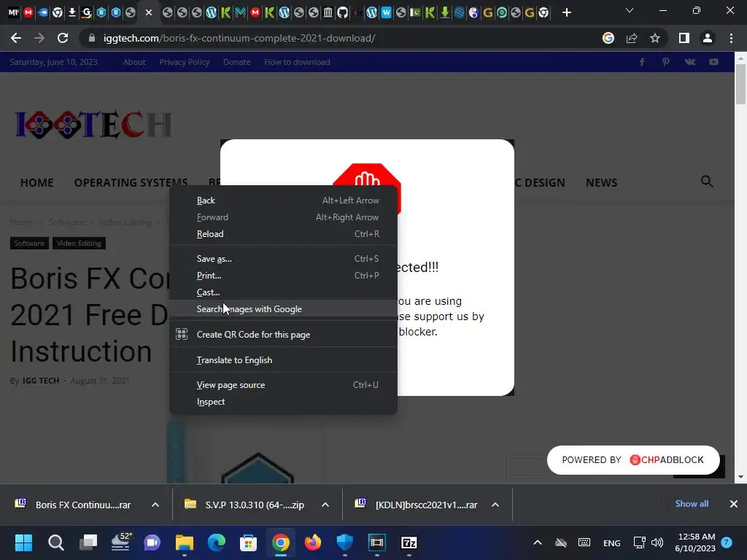Choose Print... in context menu

(284, 275)
